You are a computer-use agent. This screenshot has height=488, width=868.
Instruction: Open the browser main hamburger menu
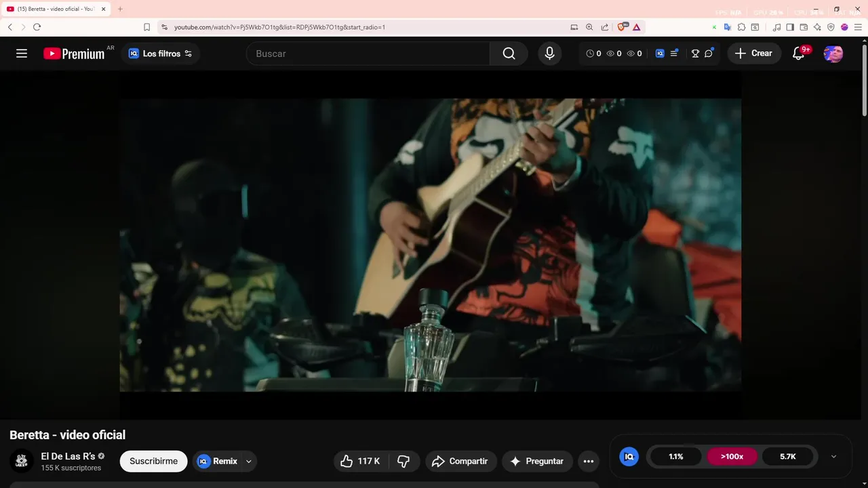pyautogui.click(x=858, y=27)
